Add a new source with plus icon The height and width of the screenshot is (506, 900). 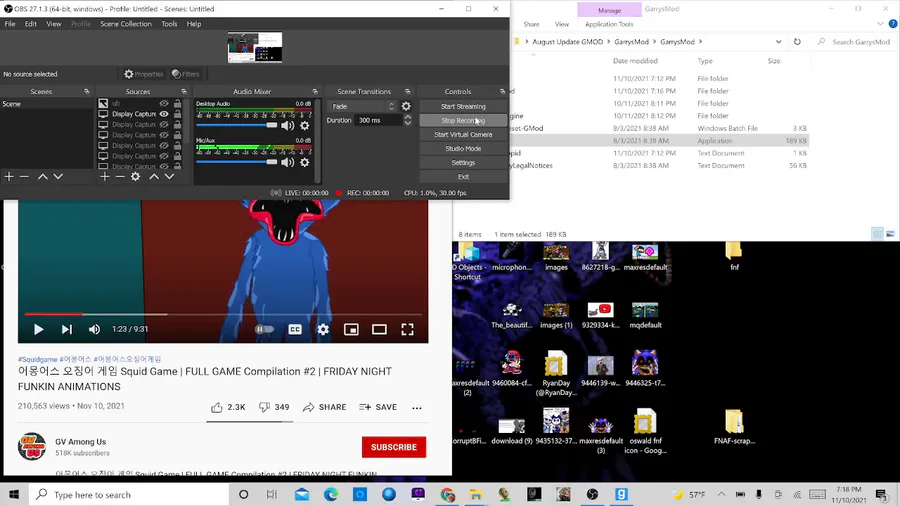[x=104, y=177]
